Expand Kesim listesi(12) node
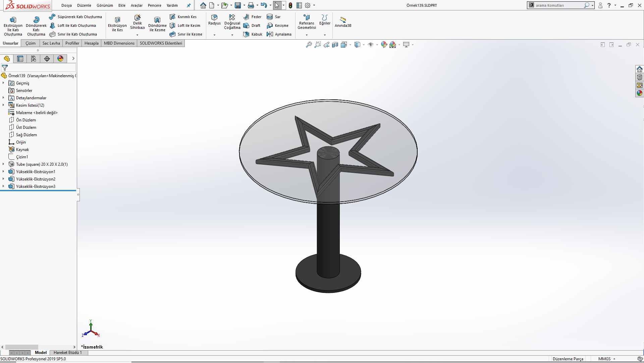Image resolution: width=644 pixels, height=363 pixels. pos(3,105)
